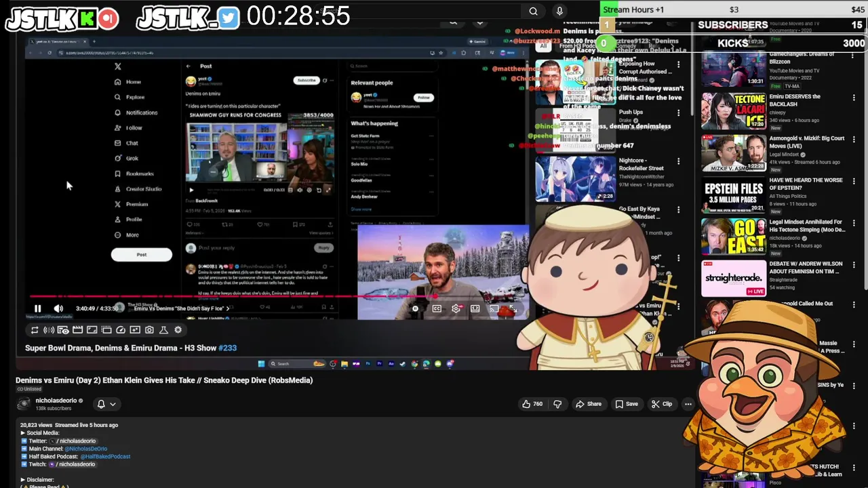Dislike the video

(557, 404)
